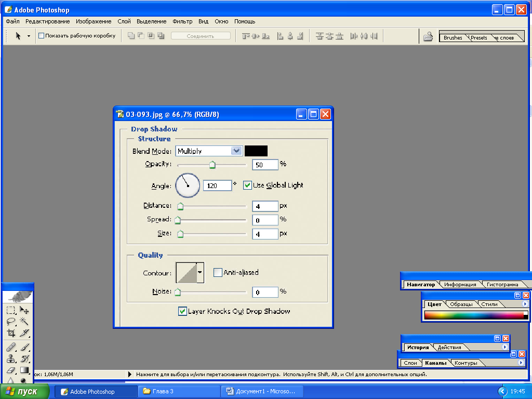Click the Align vertical centers icon
This screenshot has width=532, height=399.
click(256, 36)
